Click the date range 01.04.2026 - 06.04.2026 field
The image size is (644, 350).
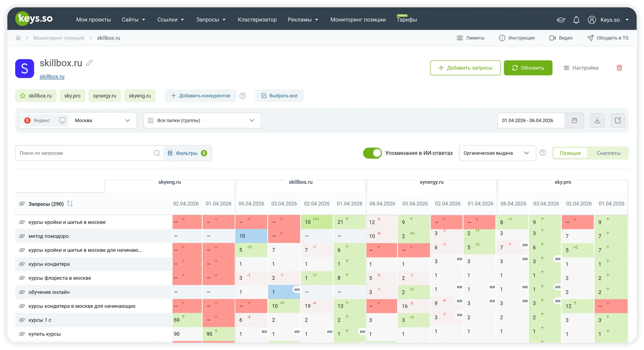[x=531, y=120]
